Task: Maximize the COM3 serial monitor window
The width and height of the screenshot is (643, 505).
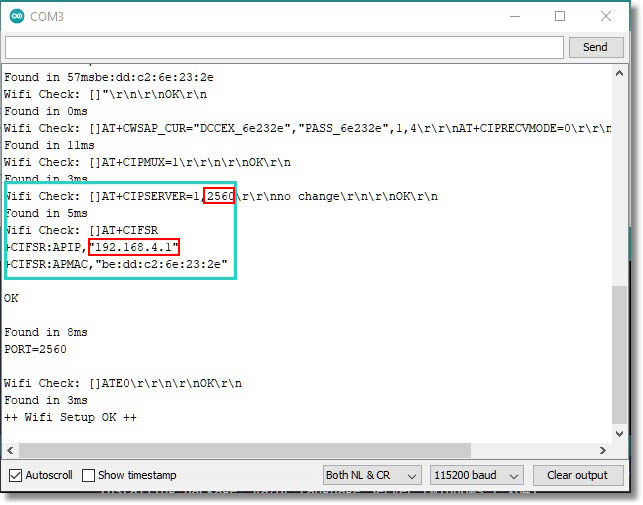Action: [x=560, y=16]
